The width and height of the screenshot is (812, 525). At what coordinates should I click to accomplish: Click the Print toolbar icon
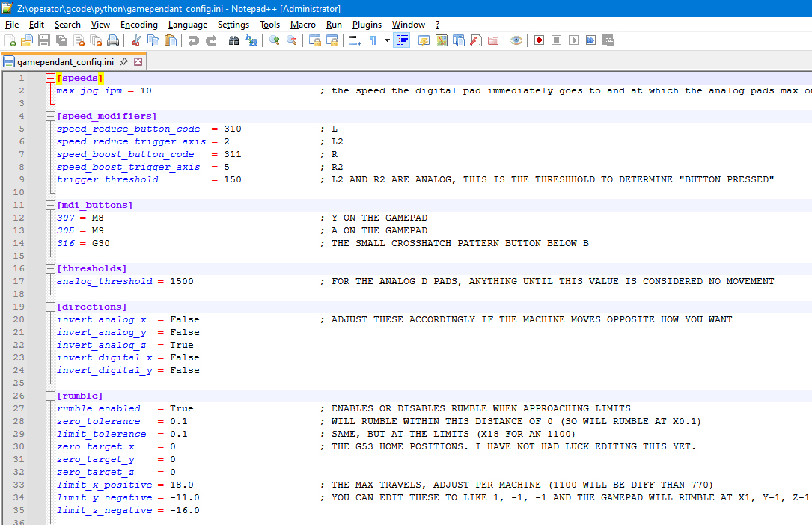(x=112, y=40)
